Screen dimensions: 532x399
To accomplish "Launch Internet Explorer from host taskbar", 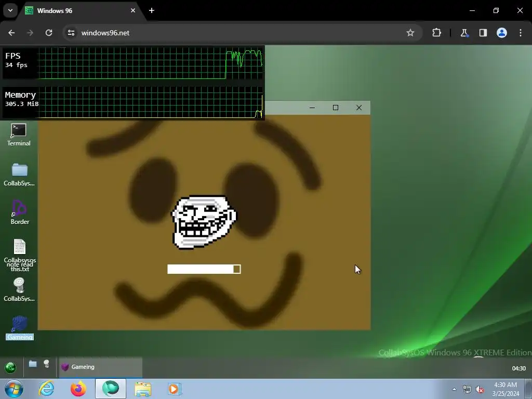I will coord(46,389).
